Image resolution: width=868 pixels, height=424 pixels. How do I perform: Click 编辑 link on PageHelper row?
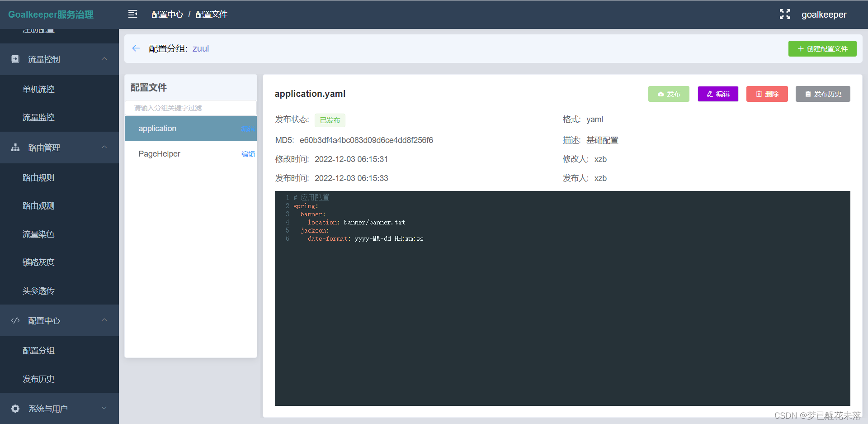[248, 154]
